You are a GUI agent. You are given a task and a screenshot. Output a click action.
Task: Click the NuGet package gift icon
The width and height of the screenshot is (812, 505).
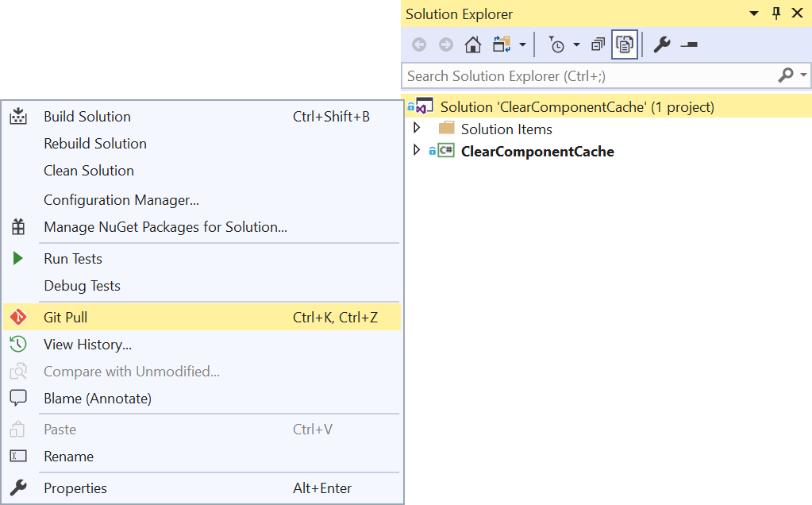[x=18, y=226]
